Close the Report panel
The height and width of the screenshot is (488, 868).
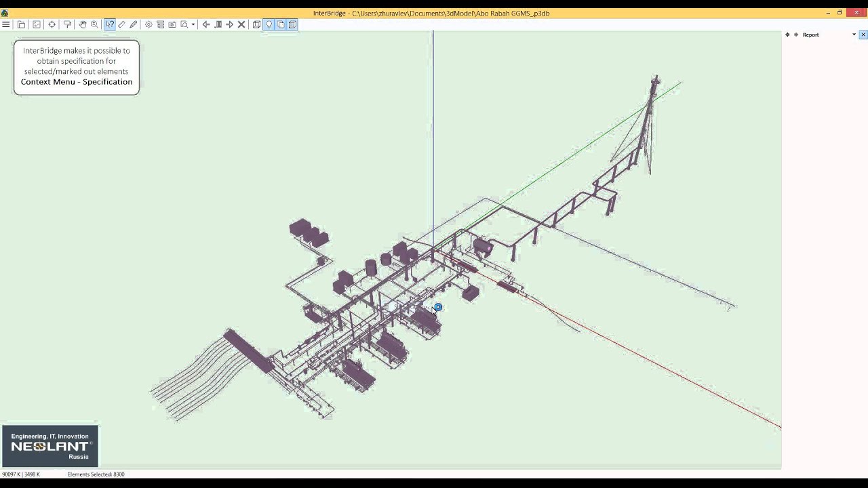point(863,35)
